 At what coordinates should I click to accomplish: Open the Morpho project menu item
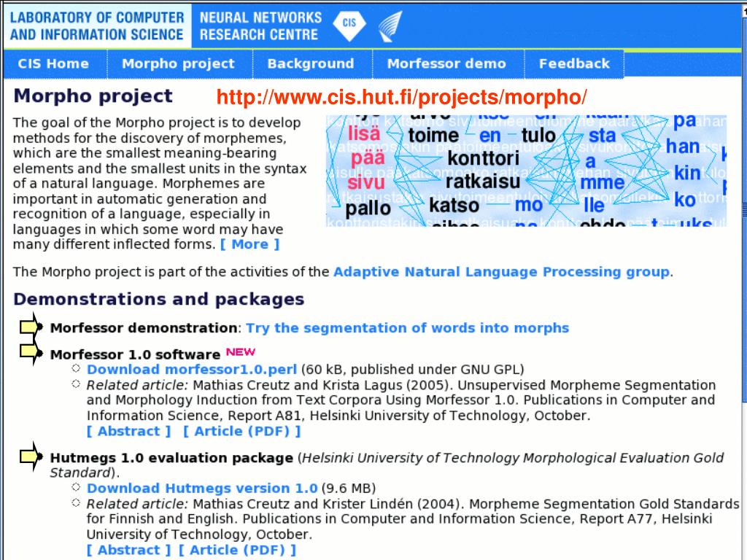[x=178, y=64]
